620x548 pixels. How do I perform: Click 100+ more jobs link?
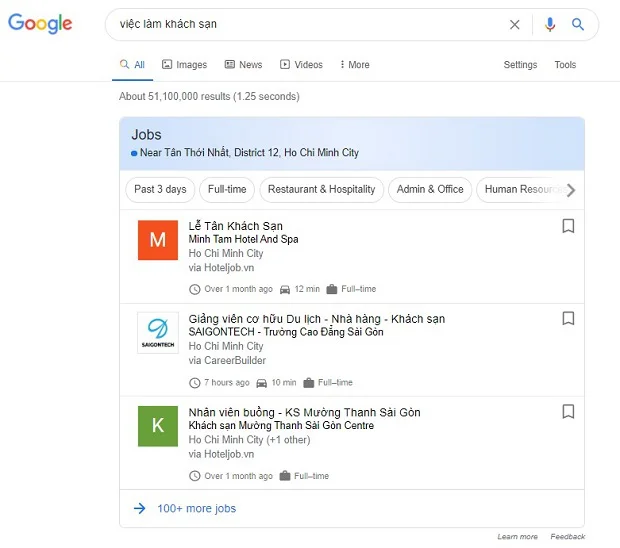[x=197, y=508]
